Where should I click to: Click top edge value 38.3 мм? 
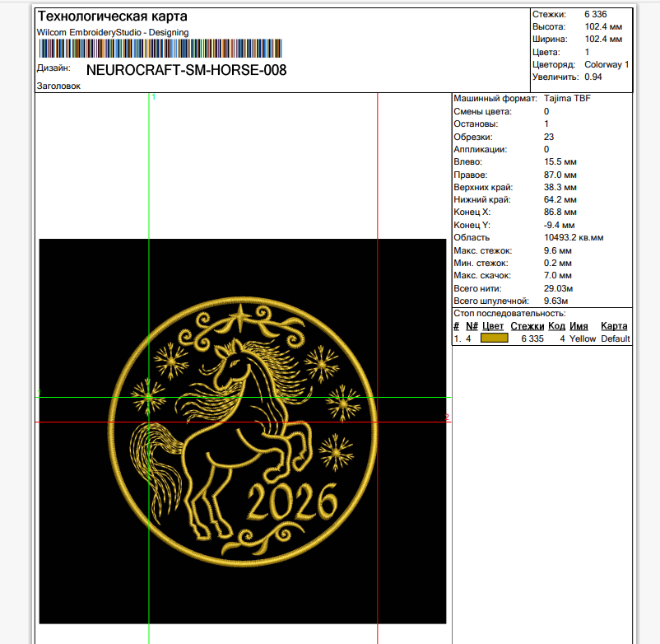(x=560, y=187)
